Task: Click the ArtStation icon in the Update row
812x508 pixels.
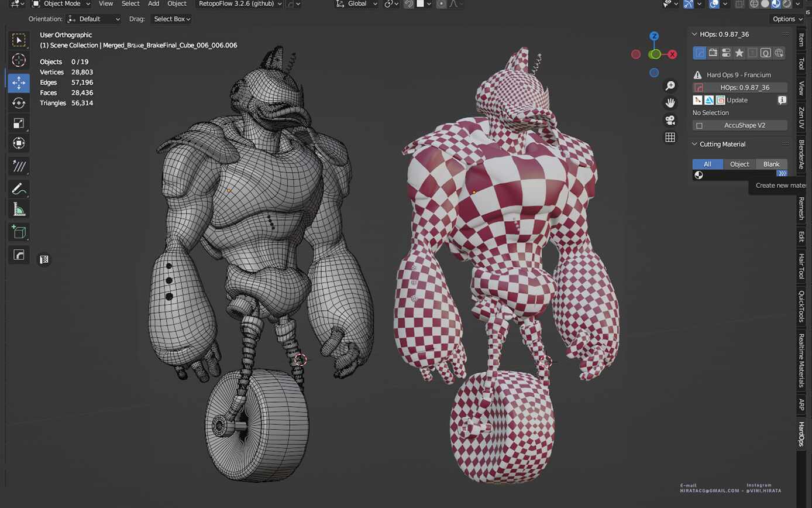Action: pyautogui.click(x=709, y=100)
